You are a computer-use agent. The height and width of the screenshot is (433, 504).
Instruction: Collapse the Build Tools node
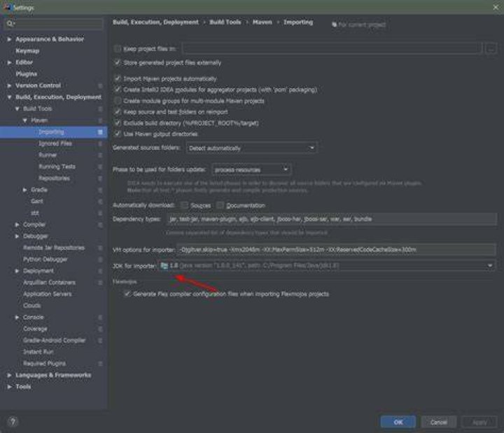pyautogui.click(x=17, y=109)
